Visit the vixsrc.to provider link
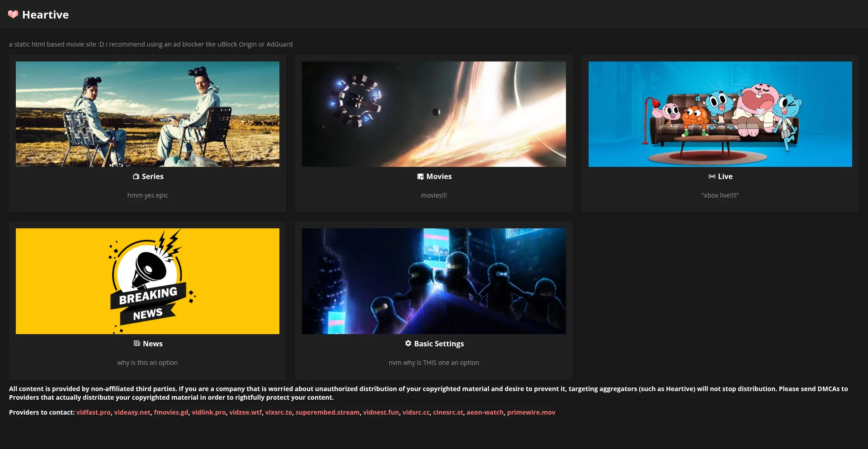This screenshot has width=868, height=449. point(278,412)
